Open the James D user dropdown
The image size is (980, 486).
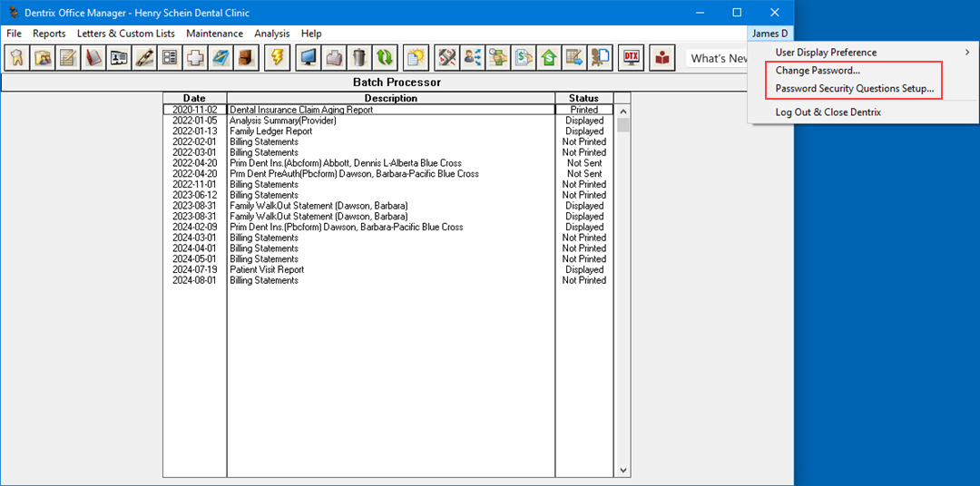769,34
